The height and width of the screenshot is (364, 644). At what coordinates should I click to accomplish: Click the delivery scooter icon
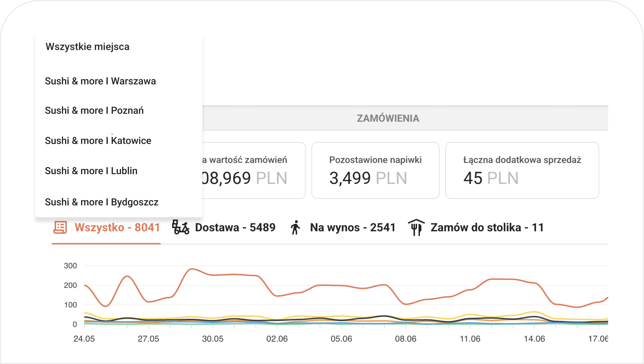181,227
